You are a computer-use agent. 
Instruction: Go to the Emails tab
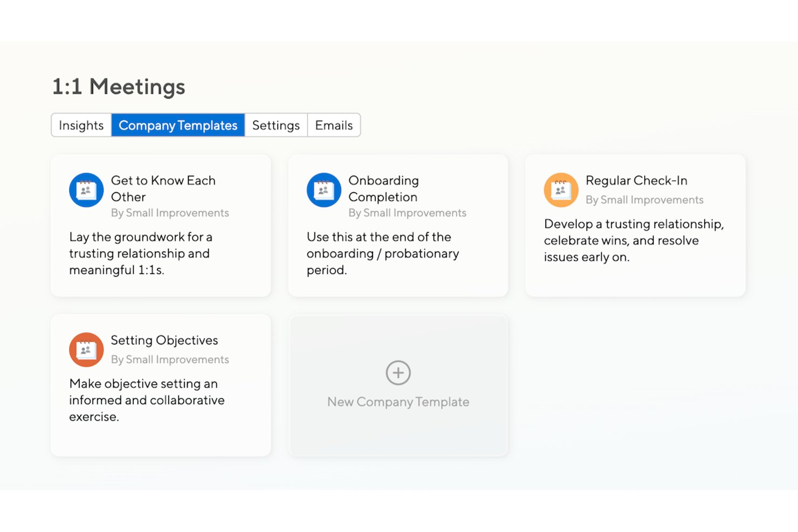[334, 125]
